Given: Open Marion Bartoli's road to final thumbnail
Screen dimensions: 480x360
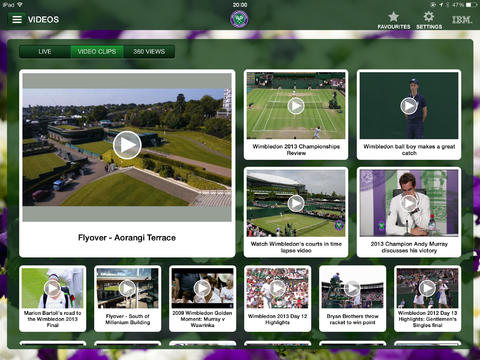Looking at the screenshot, I should tap(52, 298).
